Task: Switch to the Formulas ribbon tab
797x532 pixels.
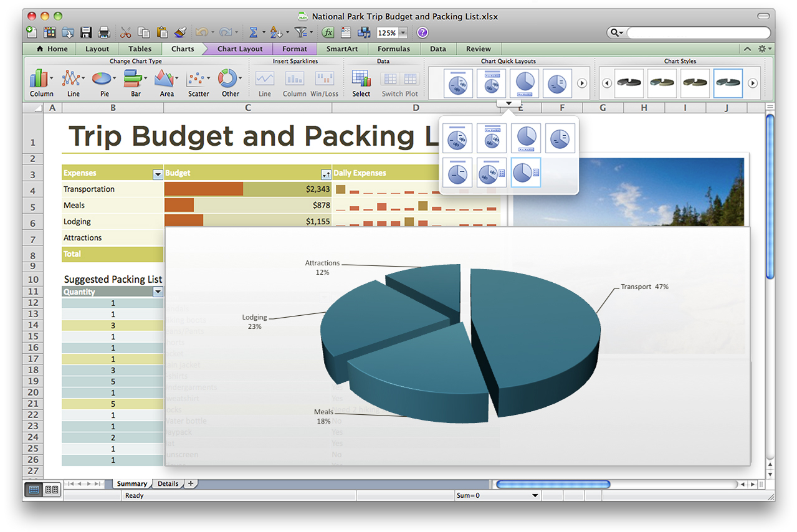Action: point(393,49)
